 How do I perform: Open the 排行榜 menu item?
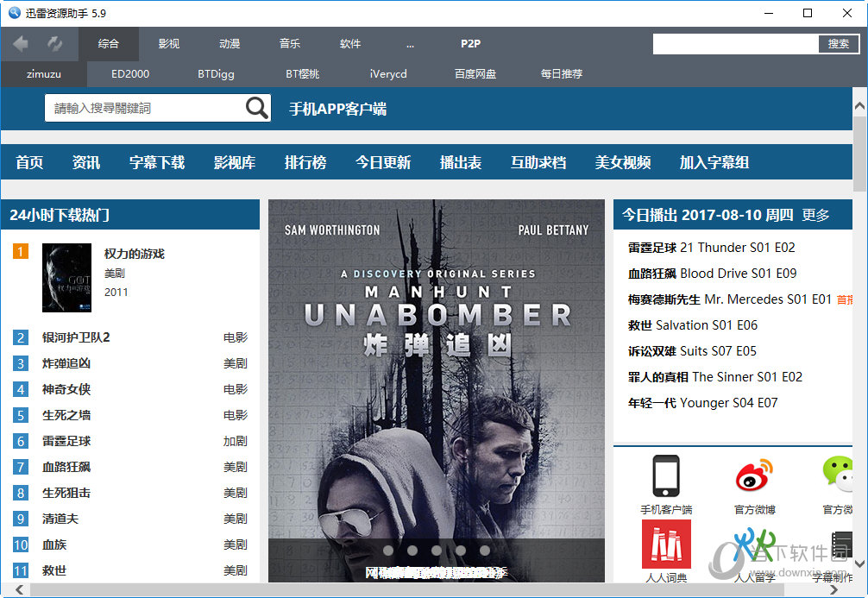pyautogui.click(x=305, y=162)
